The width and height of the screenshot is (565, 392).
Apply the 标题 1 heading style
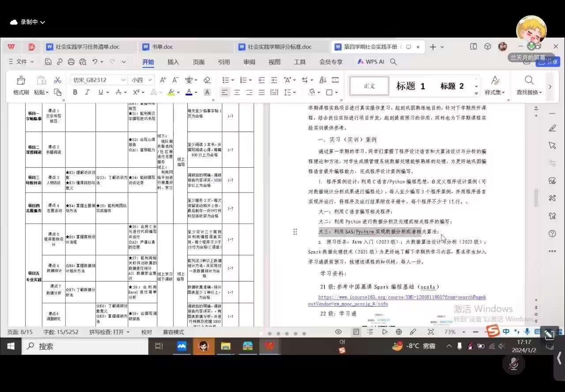[410, 86]
